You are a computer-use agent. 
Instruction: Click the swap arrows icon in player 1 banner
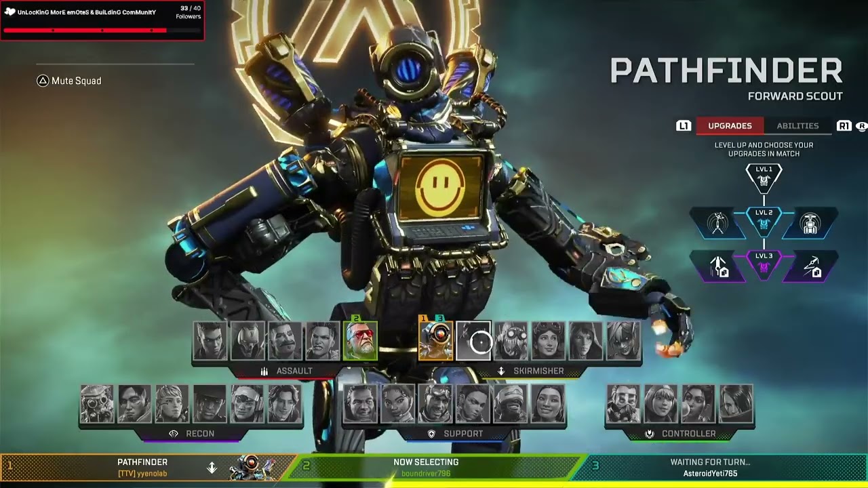(212, 468)
